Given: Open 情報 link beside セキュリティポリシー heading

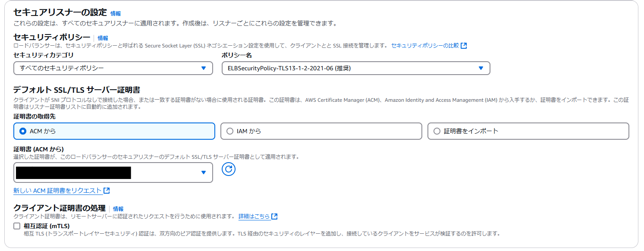Looking at the screenshot, I should 103,38.
